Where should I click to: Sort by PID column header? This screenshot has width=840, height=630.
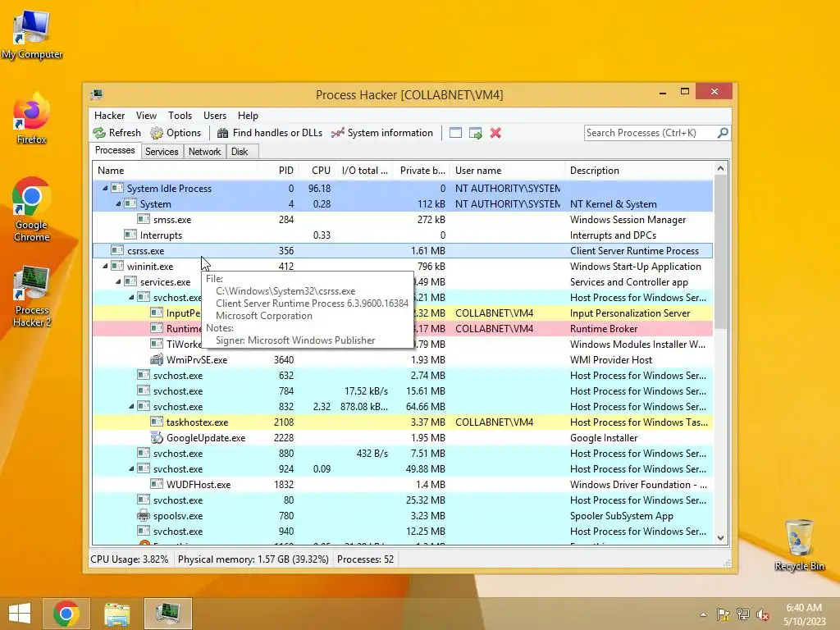click(277, 171)
